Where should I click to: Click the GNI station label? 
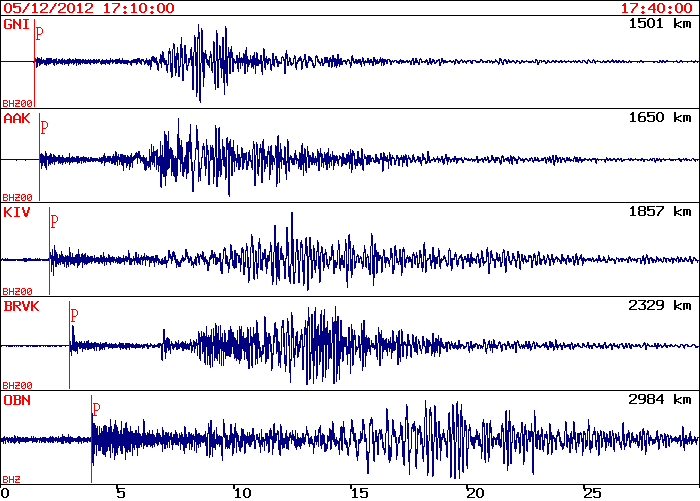tap(16, 24)
